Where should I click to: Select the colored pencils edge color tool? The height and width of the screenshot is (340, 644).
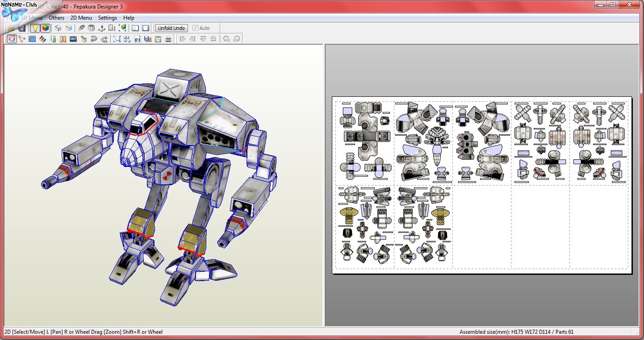(42, 39)
